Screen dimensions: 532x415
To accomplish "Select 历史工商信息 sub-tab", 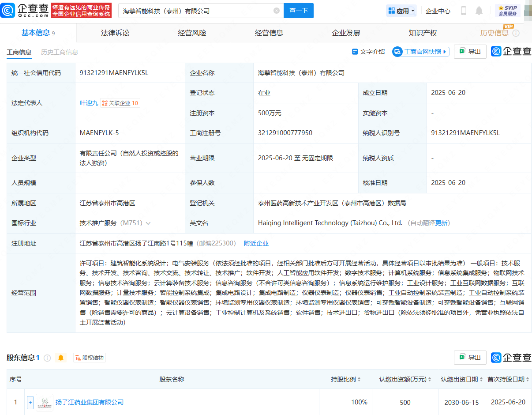I will 60,52.
